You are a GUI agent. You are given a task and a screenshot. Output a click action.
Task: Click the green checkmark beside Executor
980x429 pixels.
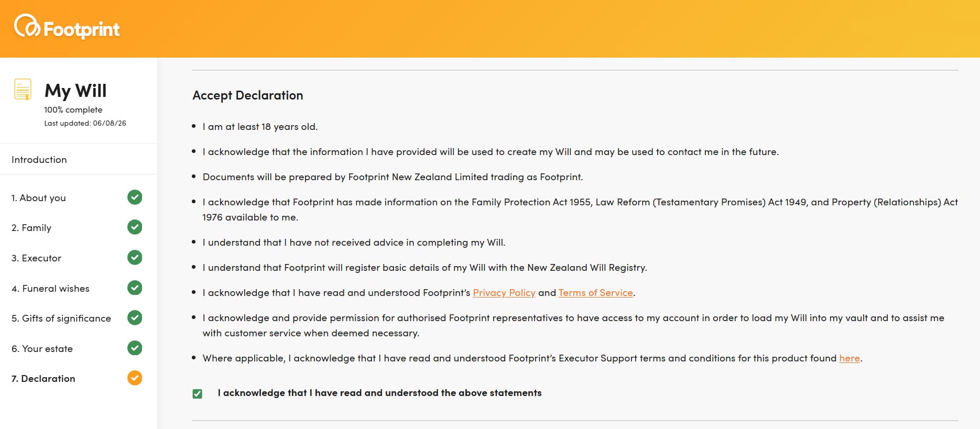coord(135,258)
